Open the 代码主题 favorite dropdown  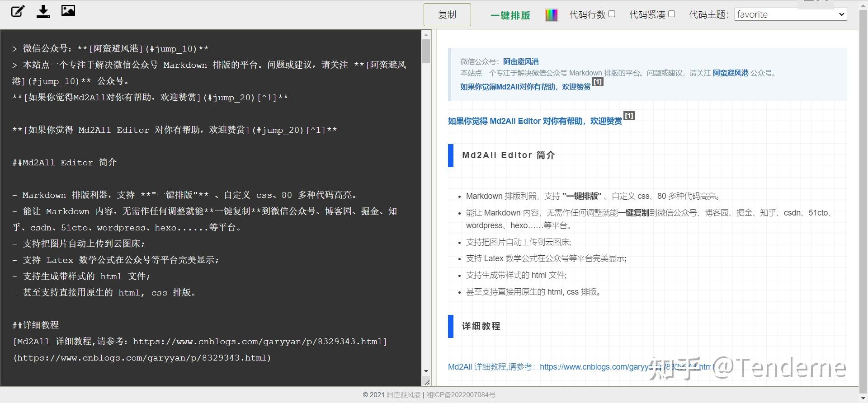coord(791,14)
